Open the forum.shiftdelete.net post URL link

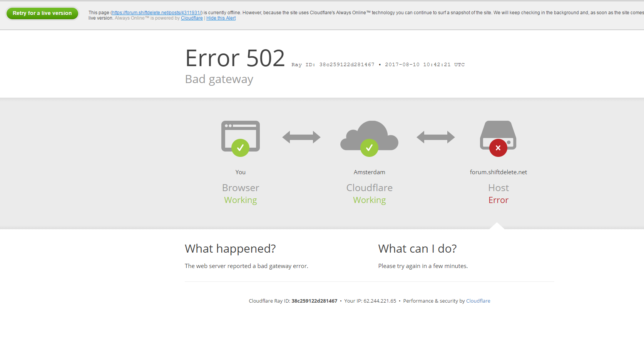tap(156, 13)
